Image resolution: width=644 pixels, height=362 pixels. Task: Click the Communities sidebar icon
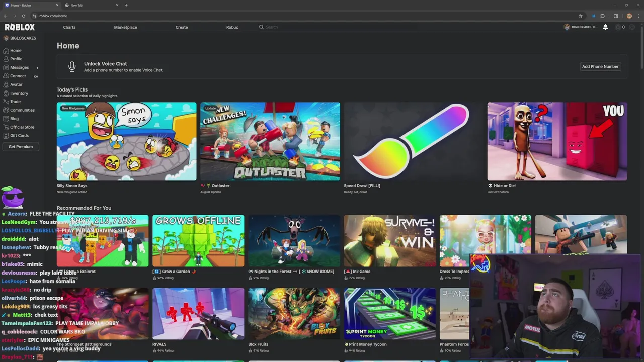pyautogui.click(x=6, y=110)
